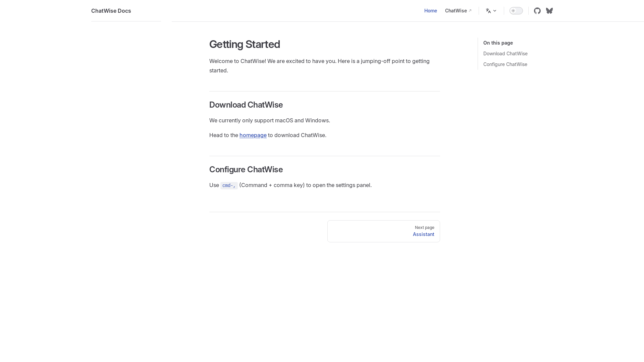Click the ChatWise Docs site title
This screenshot has width=644, height=362.
click(111, 11)
